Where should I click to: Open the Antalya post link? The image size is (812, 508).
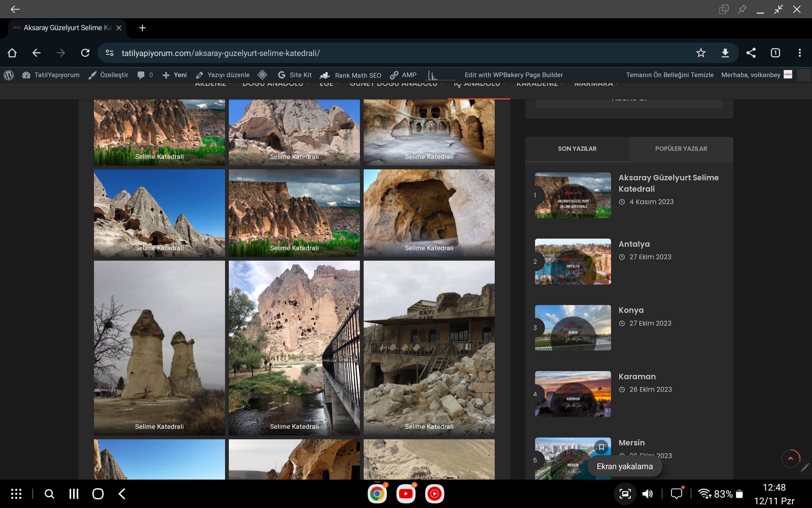click(634, 244)
